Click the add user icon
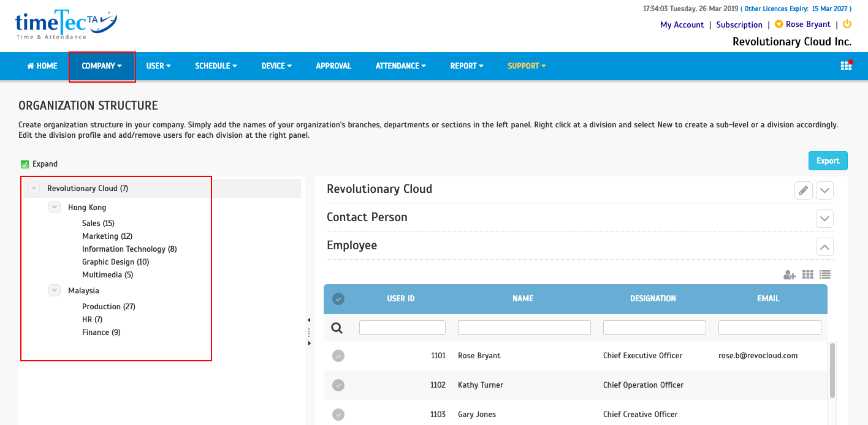The height and width of the screenshot is (425, 868). (790, 275)
